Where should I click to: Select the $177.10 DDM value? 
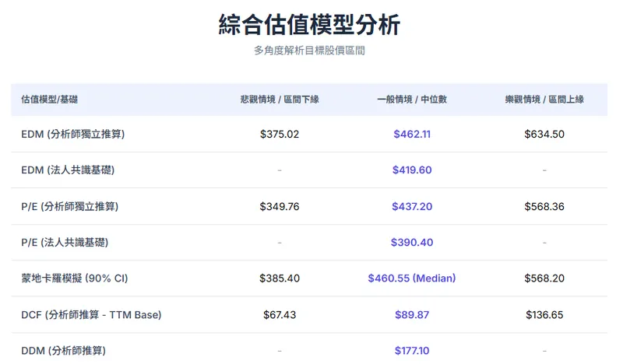pos(412,351)
